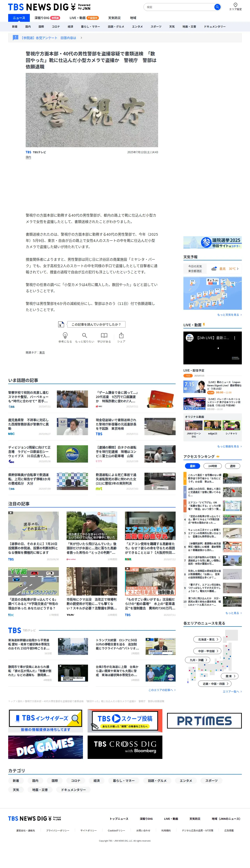The width and height of the screenshot is (250, 868).
Task: Click the TBS NEWS DIG header logo
Action: pyautogui.click(x=49, y=7)
